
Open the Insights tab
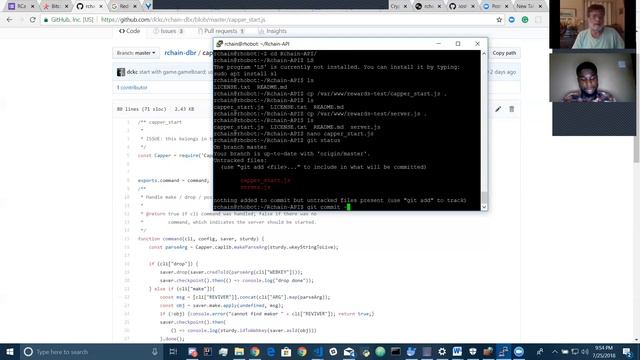[272, 31]
